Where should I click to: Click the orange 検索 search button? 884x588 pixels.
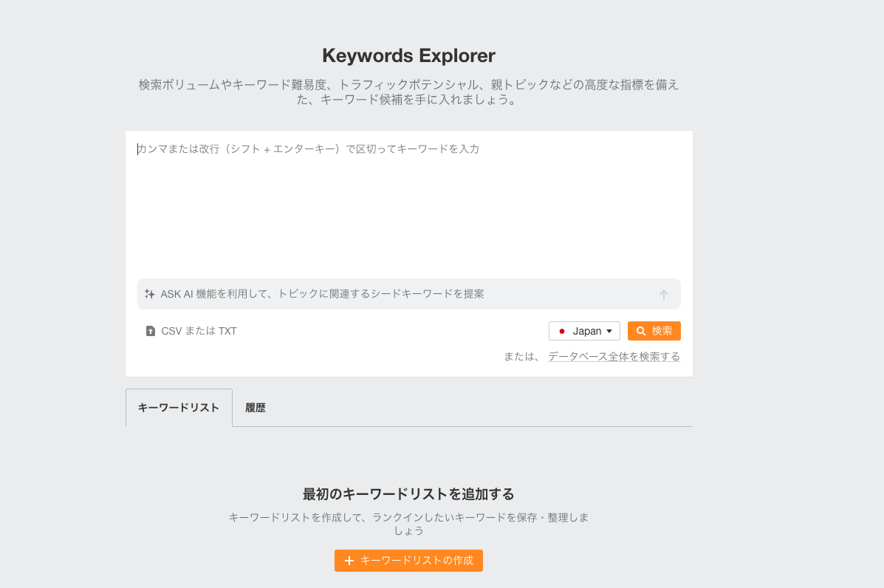[654, 330]
